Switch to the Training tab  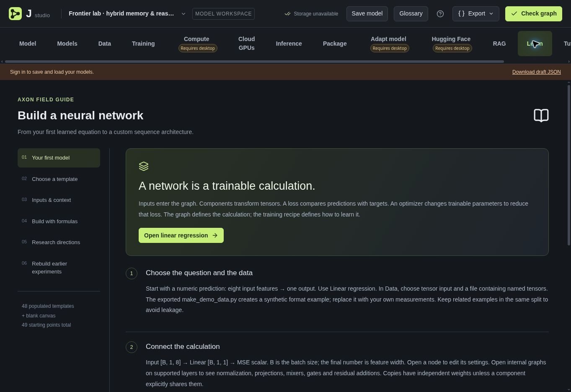click(143, 44)
